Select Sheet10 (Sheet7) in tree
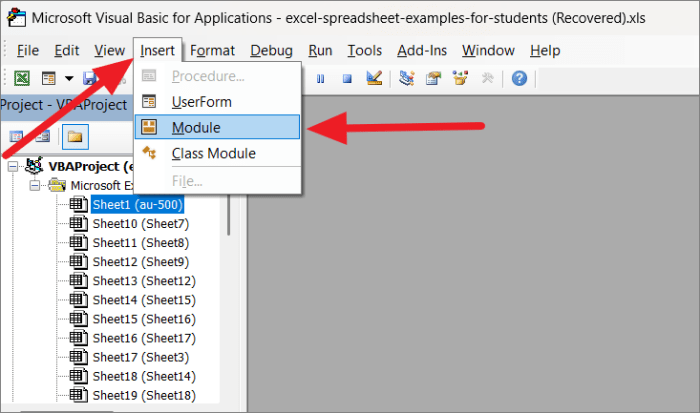Screen dimensions: 700x413 click(x=141, y=224)
